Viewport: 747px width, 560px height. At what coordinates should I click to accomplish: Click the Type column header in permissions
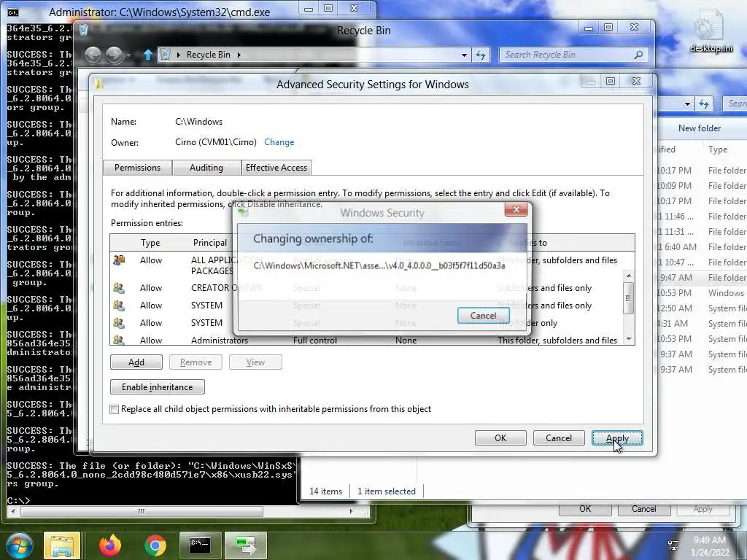pyautogui.click(x=150, y=243)
